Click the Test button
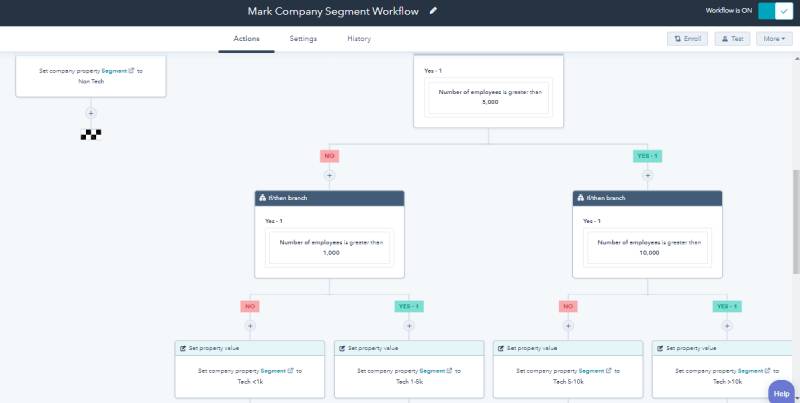 pos(732,39)
